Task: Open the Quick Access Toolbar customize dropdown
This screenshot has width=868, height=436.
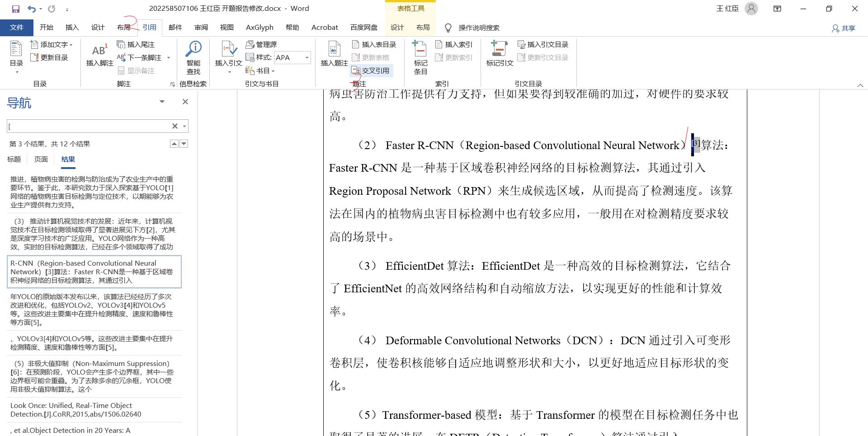Action: pos(67,9)
